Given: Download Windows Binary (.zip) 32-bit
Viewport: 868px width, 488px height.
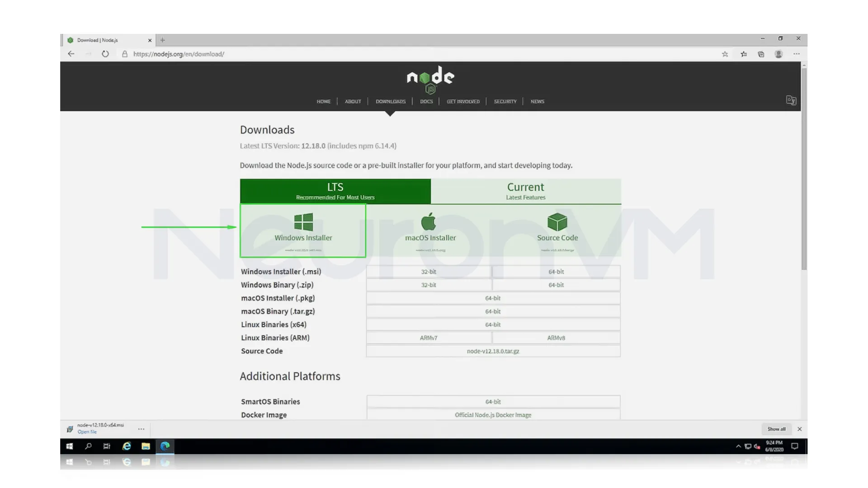Looking at the screenshot, I should click(429, 285).
